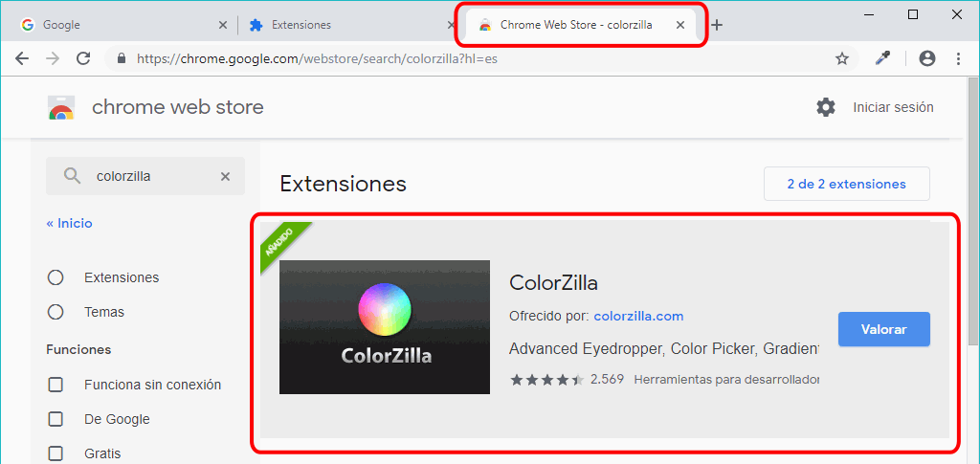Maximize the Chrome window

[913, 14]
